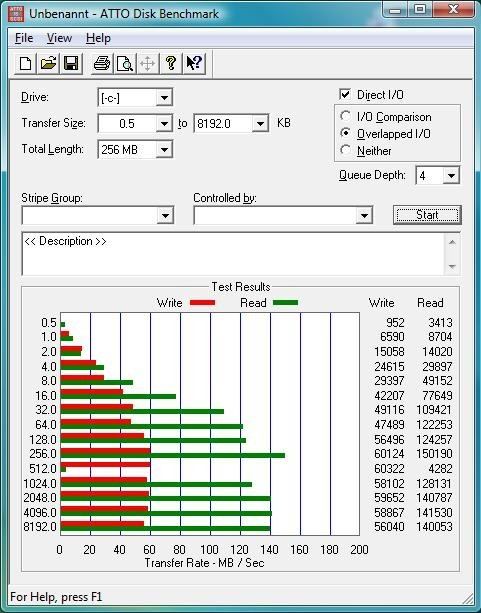Click the Start benchmark button
The image size is (481, 613).
tap(427, 215)
